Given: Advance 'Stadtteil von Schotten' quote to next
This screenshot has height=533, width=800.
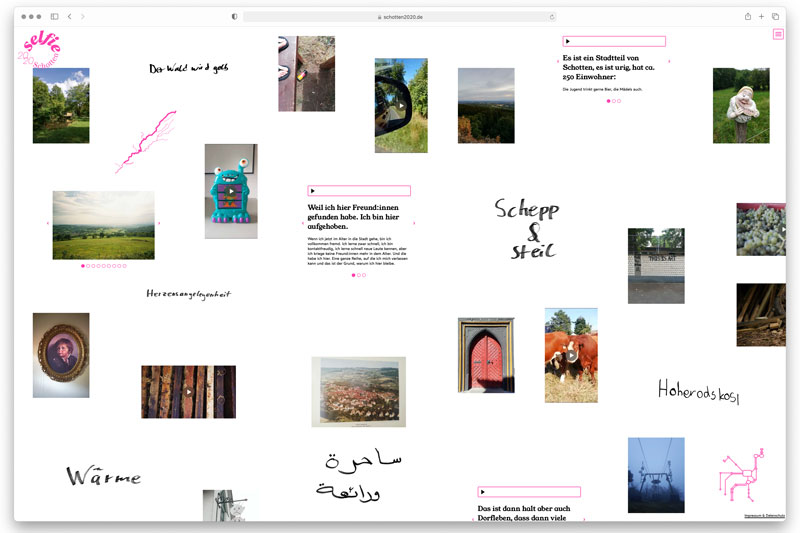Looking at the screenshot, I should pyautogui.click(x=670, y=62).
